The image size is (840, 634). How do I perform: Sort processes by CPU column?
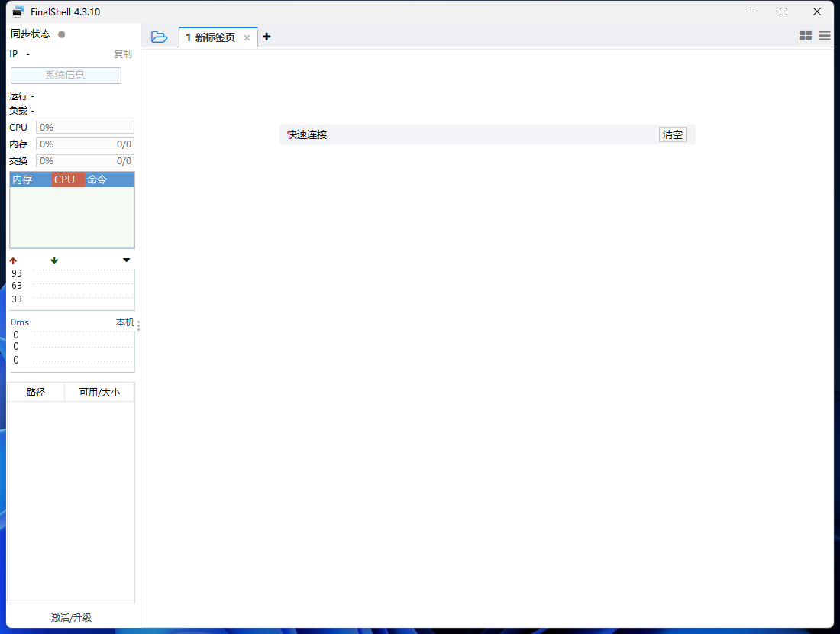click(x=68, y=180)
